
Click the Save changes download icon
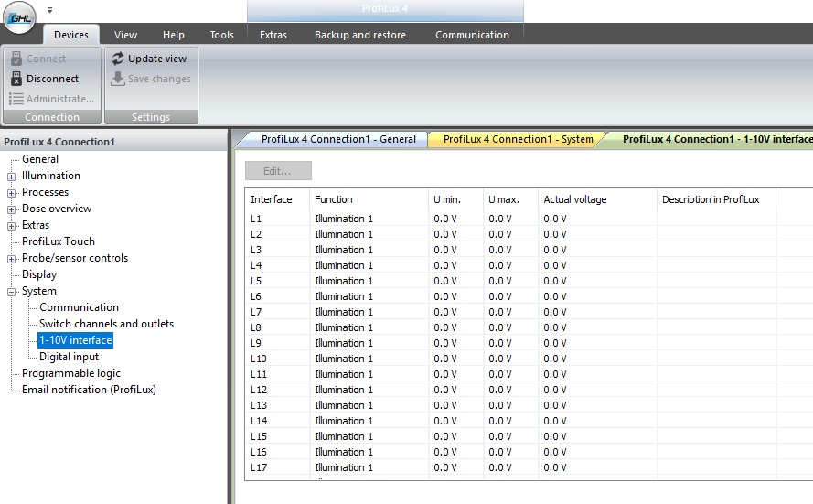tap(118, 79)
